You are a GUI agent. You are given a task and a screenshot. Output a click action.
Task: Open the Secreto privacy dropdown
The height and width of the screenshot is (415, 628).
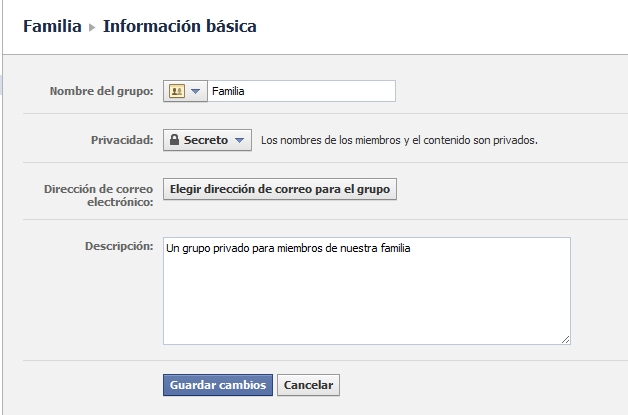[207, 140]
